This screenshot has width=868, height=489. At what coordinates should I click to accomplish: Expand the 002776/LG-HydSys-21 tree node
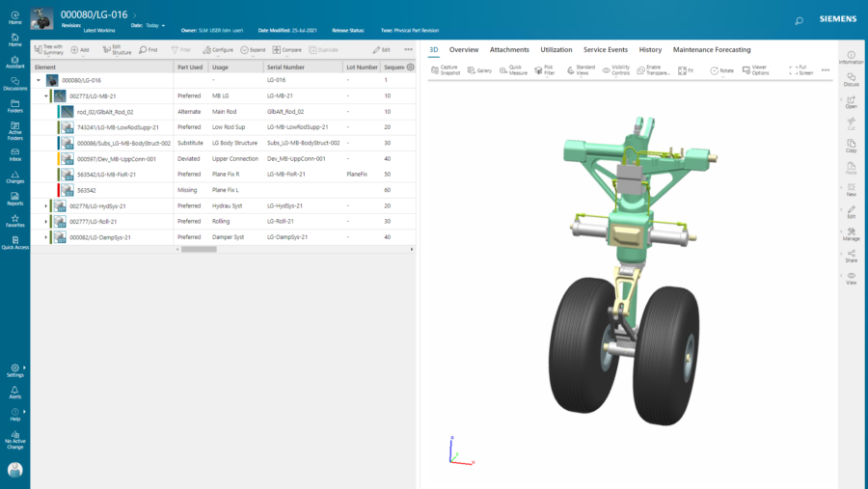[46, 205]
